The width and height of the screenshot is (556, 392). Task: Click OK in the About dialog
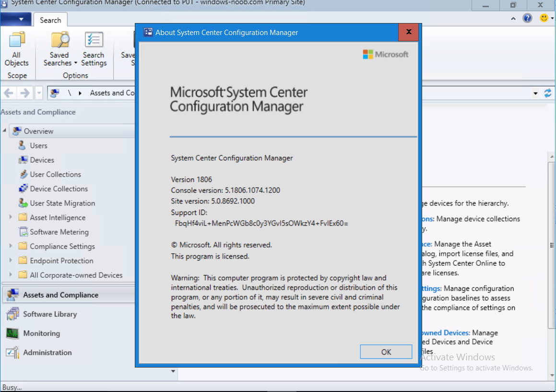[x=386, y=352]
